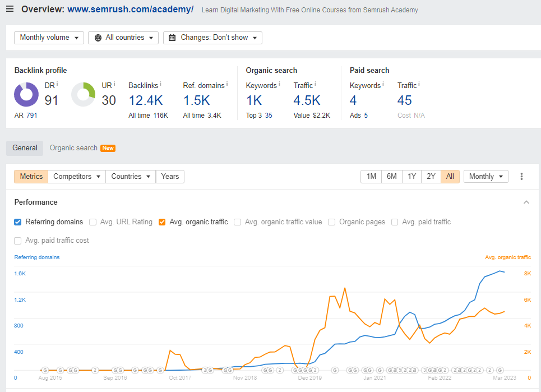This screenshot has height=392, width=541.
Task: Check the Avg. paid traffic cost checkbox
Action: click(x=17, y=241)
